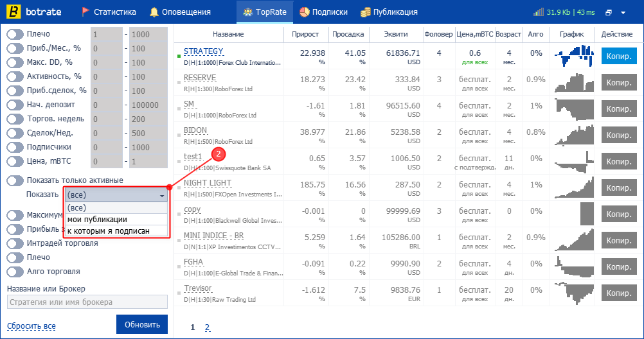Click Копир. button for STRATEGY
The height and width of the screenshot is (339, 644).
click(x=619, y=56)
